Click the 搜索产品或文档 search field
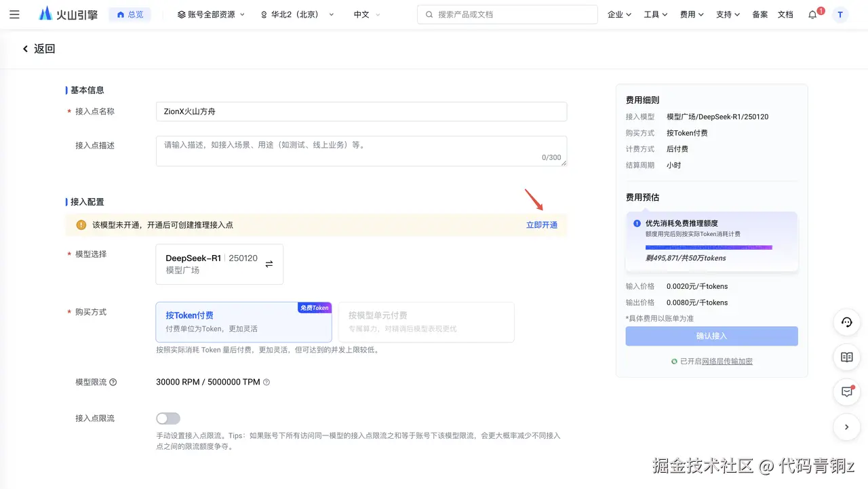Image resolution: width=868 pixels, height=489 pixels. [507, 14]
